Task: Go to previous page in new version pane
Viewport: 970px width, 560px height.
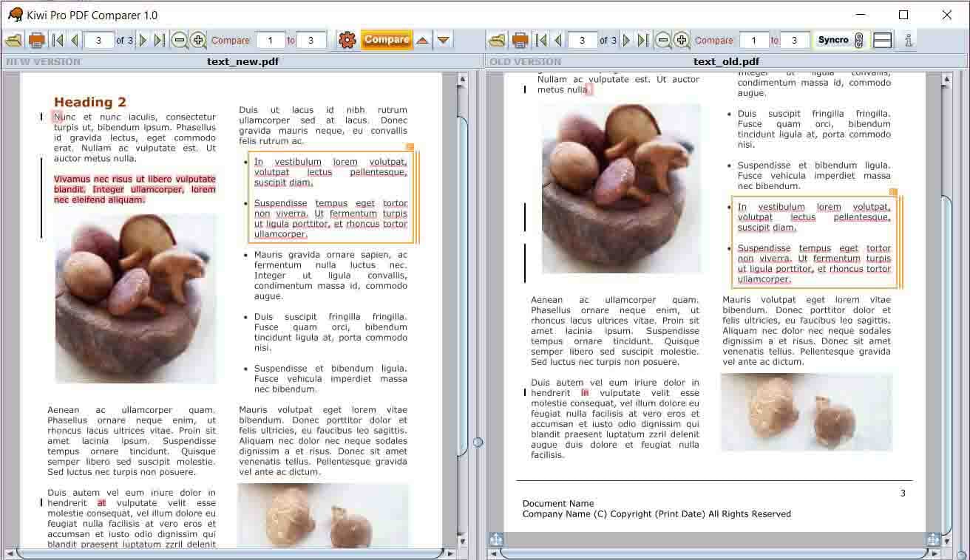Action: (75, 40)
